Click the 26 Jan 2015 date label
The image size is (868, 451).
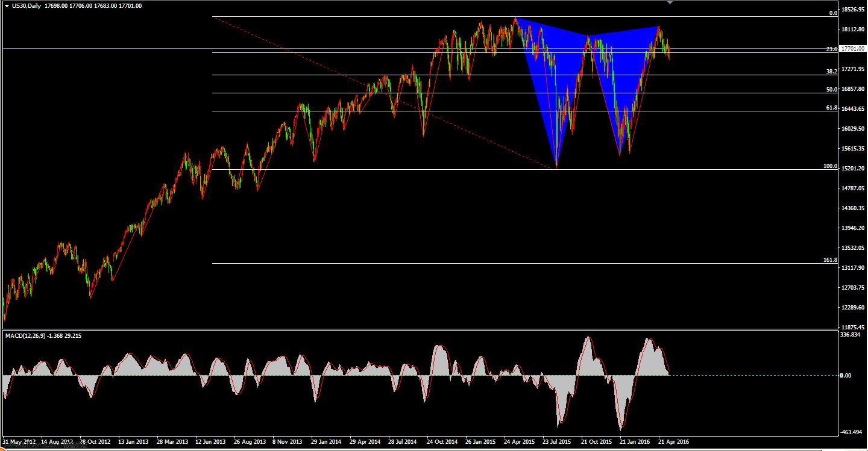coord(481,441)
